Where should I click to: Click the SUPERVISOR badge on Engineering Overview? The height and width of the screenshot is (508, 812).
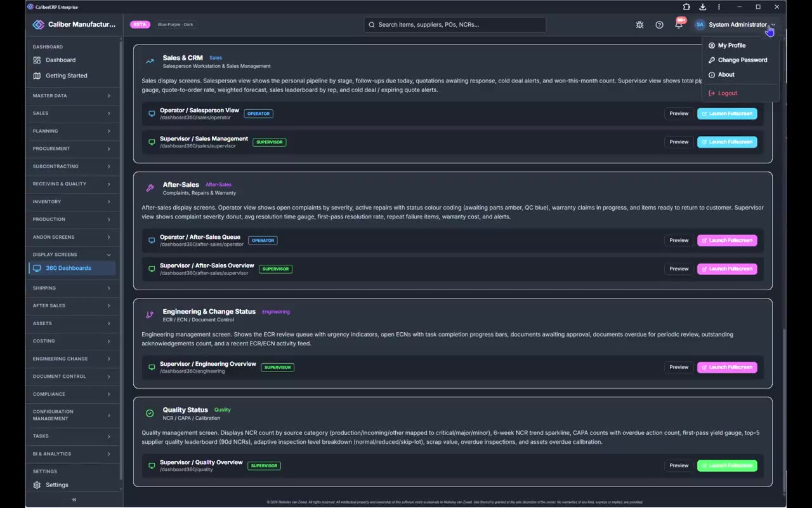tap(277, 368)
